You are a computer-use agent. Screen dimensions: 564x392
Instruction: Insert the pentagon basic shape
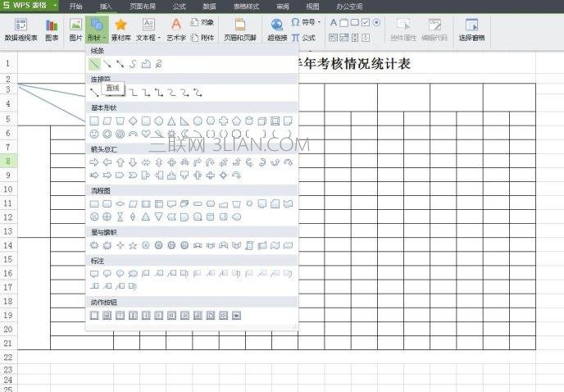(236, 121)
